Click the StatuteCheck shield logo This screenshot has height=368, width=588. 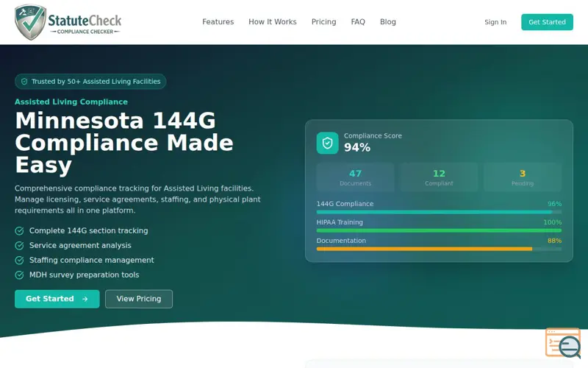(x=30, y=22)
